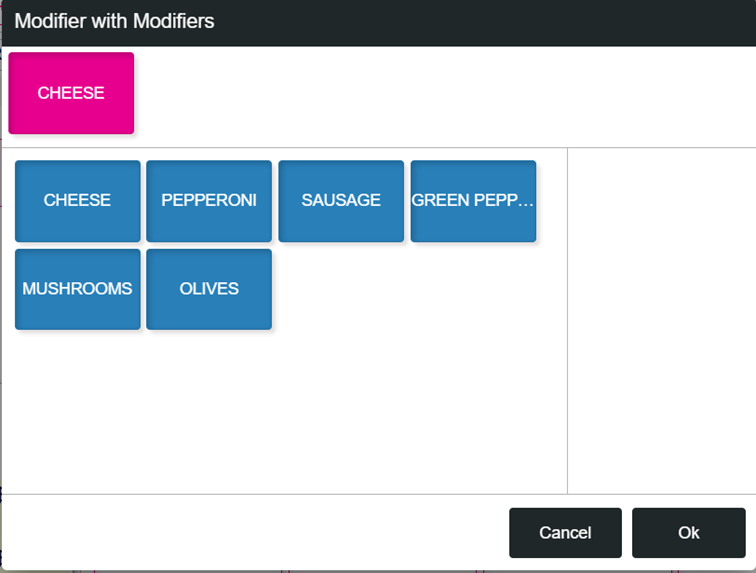Click the empty right-side selection panel
Image resolution: width=756 pixels, height=573 pixels.
661,320
